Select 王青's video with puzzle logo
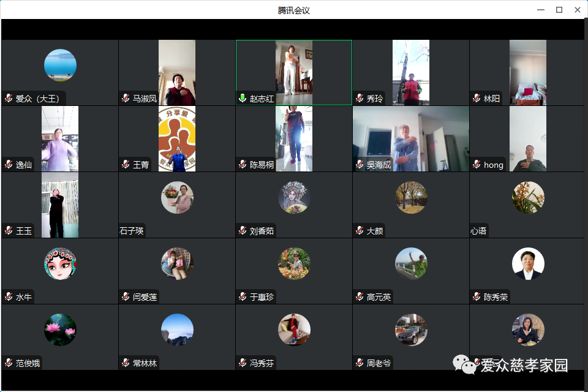Image resolution: width=588 pixels, height=392 pixels. (177, 138)
